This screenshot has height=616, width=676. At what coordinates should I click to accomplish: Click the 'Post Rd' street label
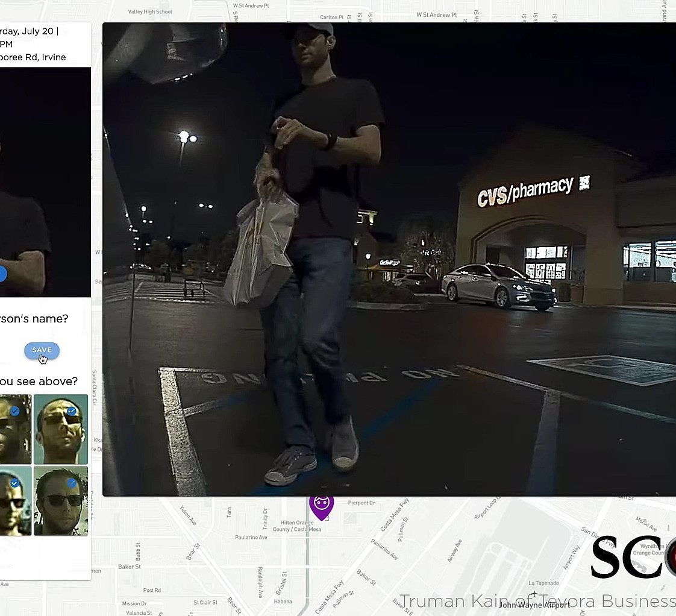(152, 590)
